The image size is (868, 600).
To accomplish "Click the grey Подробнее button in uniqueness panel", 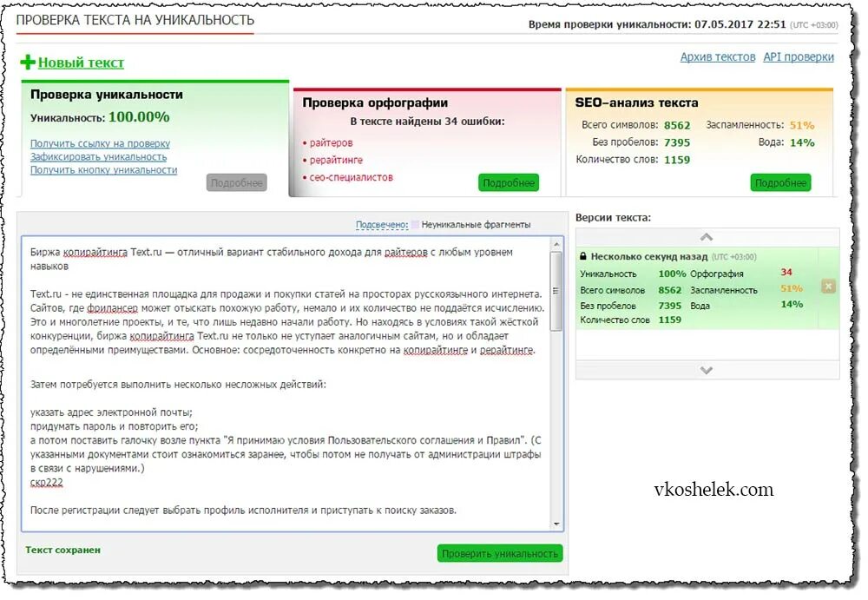I will [236, 183].
